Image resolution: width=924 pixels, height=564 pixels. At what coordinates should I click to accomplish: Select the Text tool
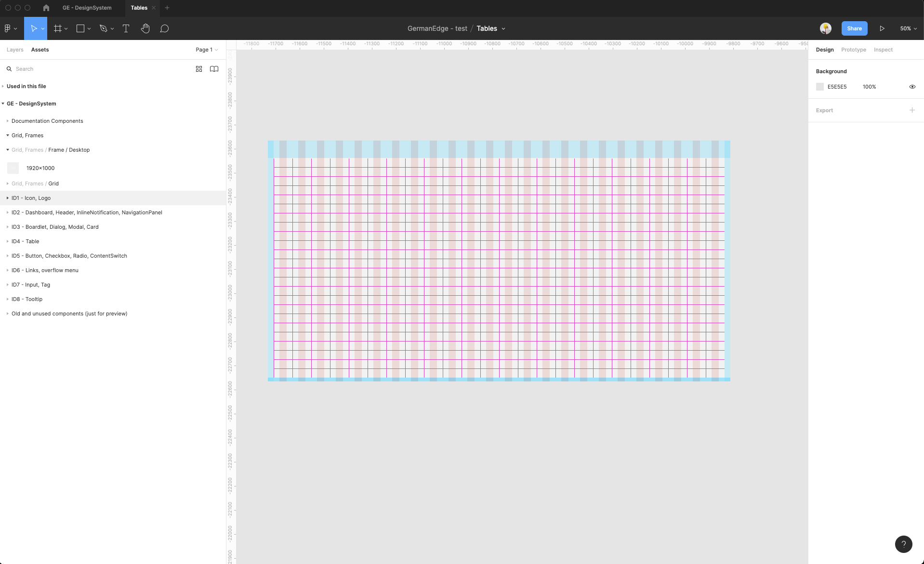[126, 28]
